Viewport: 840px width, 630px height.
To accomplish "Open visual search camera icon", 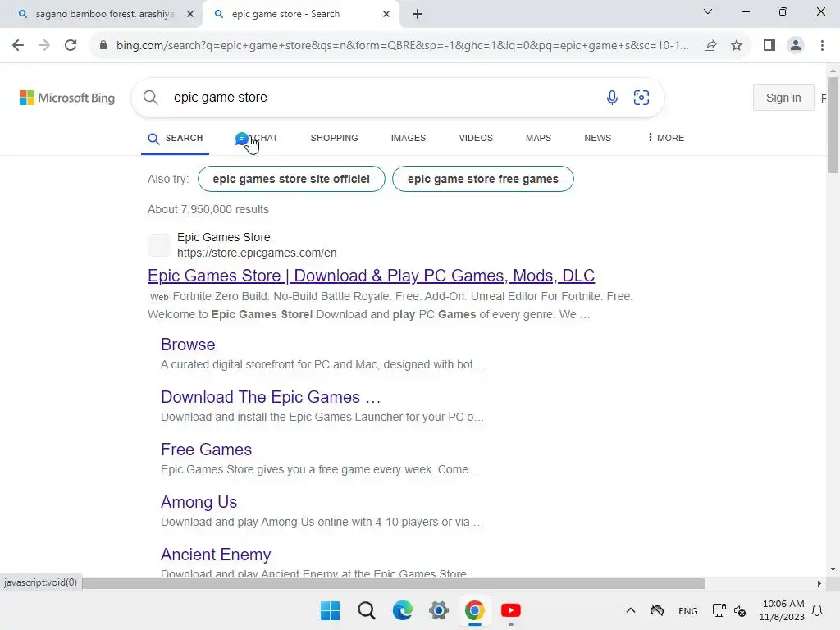I will coord(641,98).
